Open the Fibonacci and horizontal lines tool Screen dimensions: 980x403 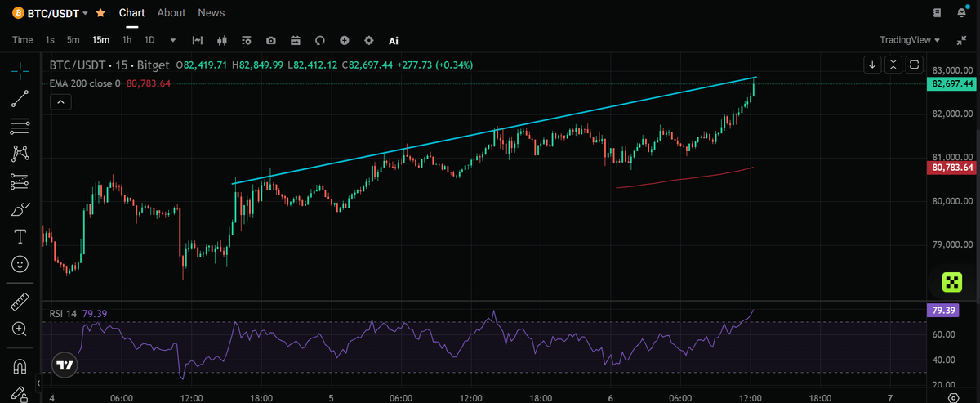[20, 126]
